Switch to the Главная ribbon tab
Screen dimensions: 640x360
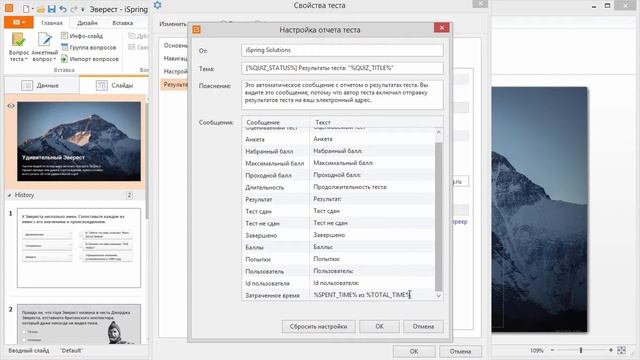click(x=52, y=23)
